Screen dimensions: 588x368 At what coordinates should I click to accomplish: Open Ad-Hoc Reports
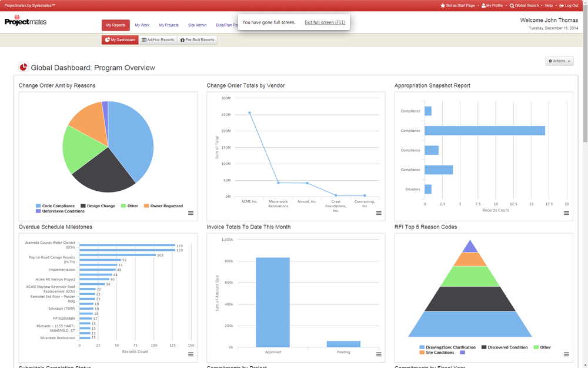click(x=158, y=40)
